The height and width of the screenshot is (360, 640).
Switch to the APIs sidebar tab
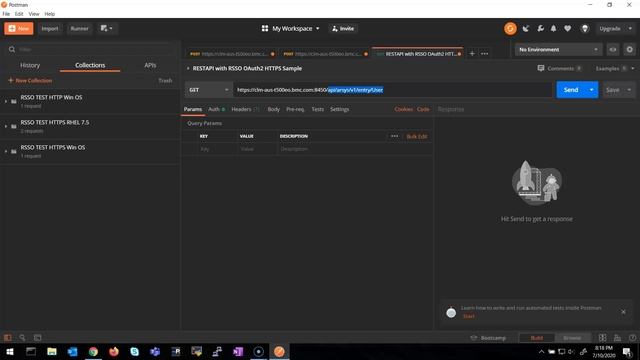pos(150,65)
